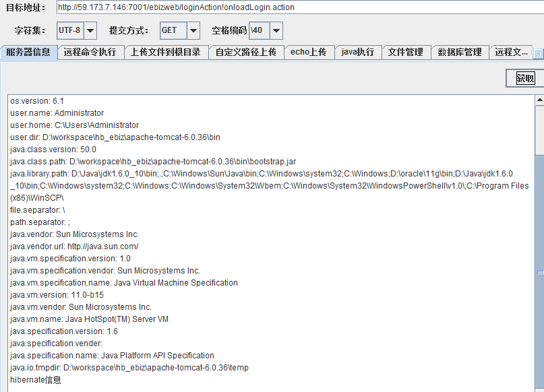Open the truncated 远程文... tab

tap(511, 52)
